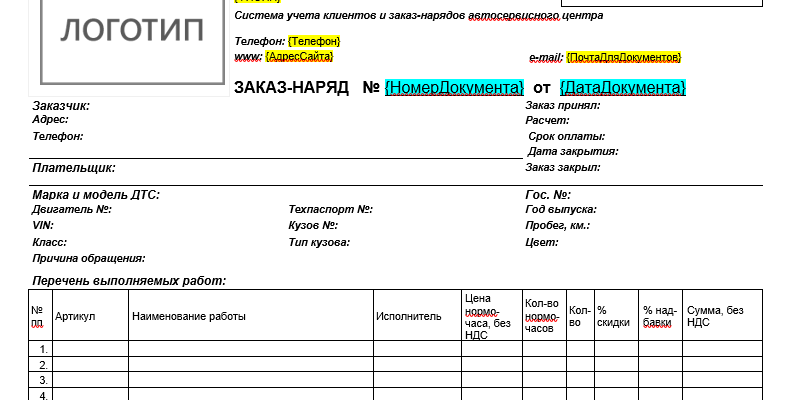This screenshot has width=785, height=400.
Task: Click the Год выпуска: label
Action: (561, 209)
